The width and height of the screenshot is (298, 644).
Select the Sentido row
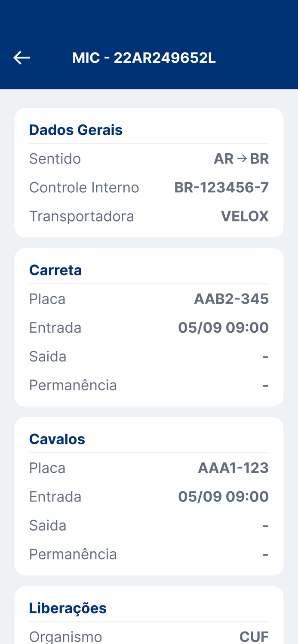click(x=55, y=158)
